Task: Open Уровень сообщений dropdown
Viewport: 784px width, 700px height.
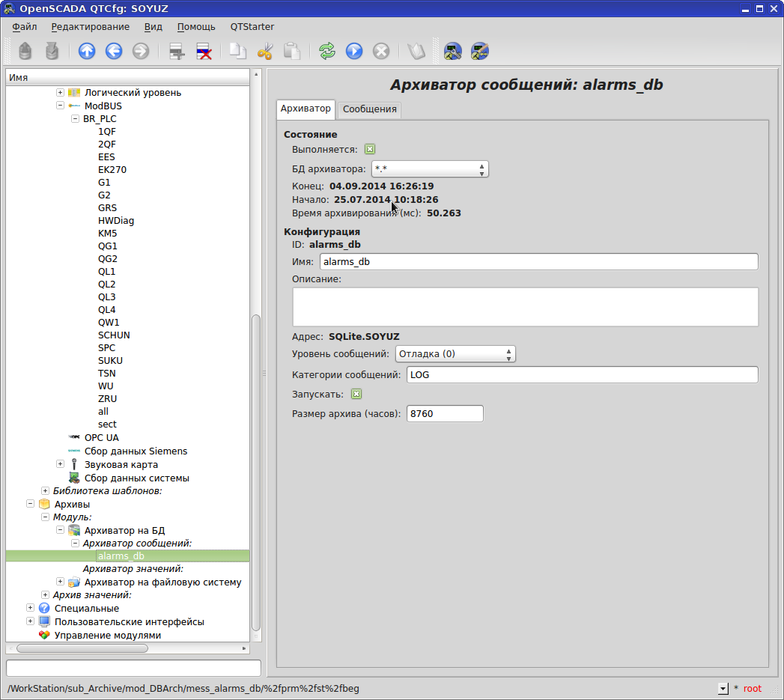Action: [455, 354]
